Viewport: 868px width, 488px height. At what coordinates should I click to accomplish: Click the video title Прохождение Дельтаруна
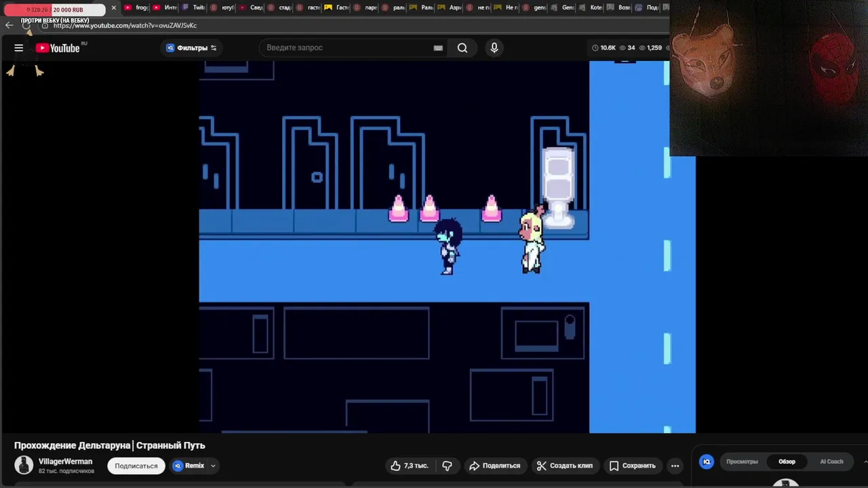tap(109, 445)
